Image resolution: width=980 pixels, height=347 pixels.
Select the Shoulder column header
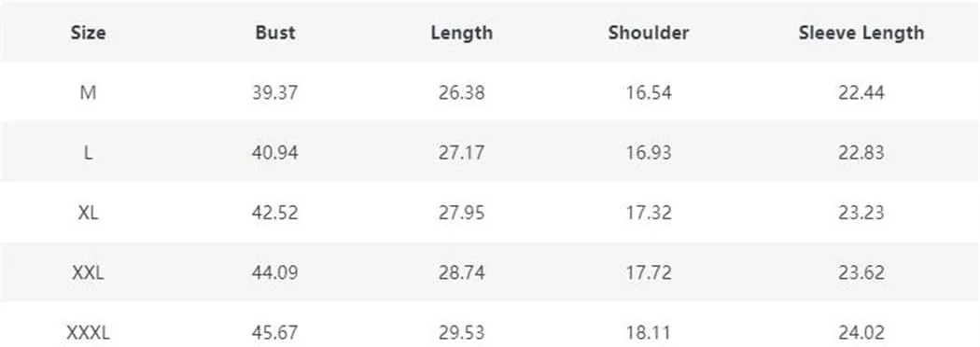[648, 33]
